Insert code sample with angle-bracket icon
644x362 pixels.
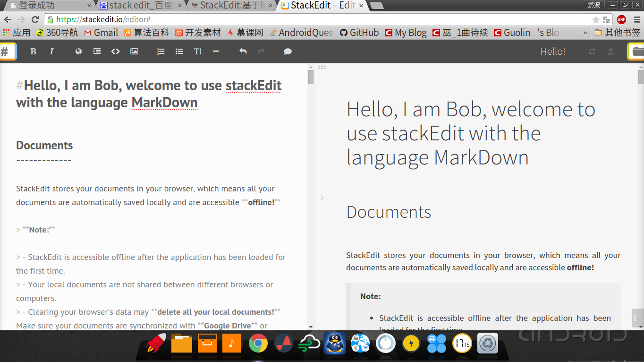pos(115,52)
